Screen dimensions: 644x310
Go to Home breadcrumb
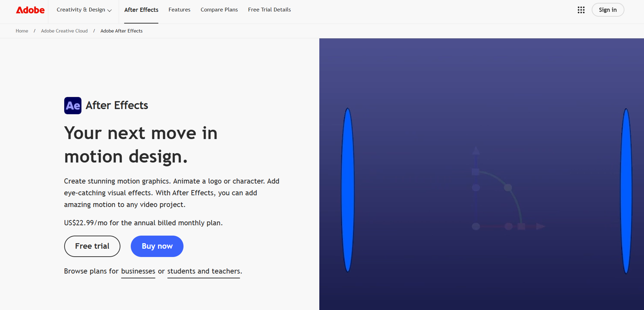pos(22,31)
